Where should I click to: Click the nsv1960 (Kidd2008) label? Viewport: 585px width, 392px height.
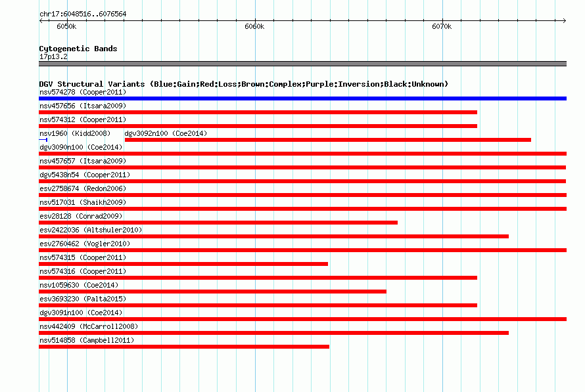click(75, 133)
